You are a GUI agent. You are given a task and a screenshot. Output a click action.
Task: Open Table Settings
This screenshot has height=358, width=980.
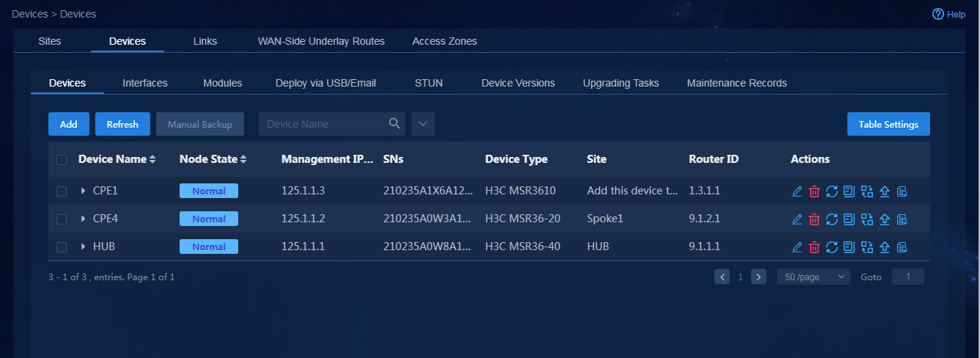(888, 124)
